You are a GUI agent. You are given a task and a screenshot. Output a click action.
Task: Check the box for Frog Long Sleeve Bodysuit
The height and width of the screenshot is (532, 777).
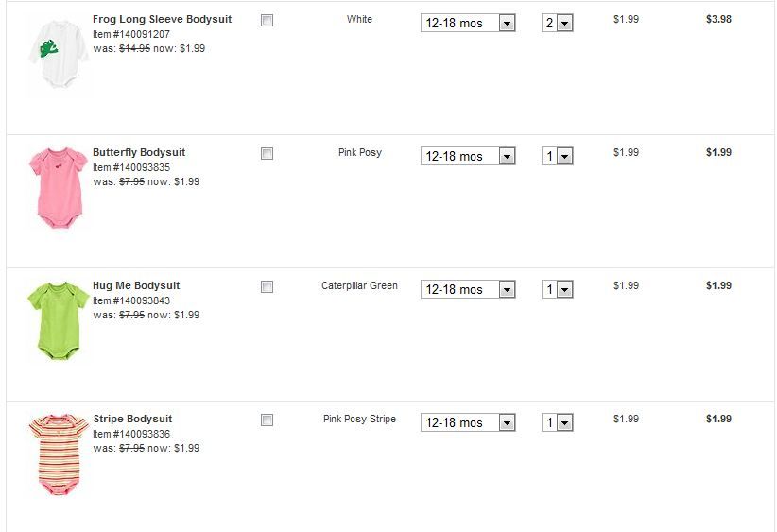[x=267, y=20]
